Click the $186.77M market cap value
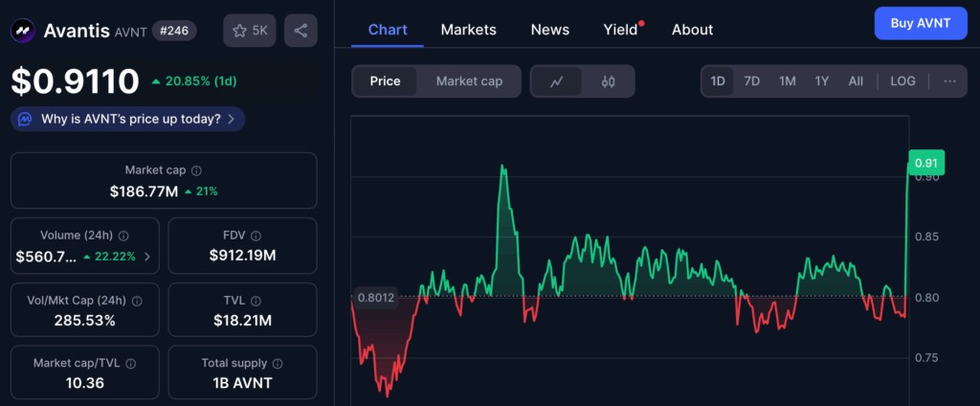Viewport: 980px width, 406px height. pyautogui.click(x=144, y=192)
